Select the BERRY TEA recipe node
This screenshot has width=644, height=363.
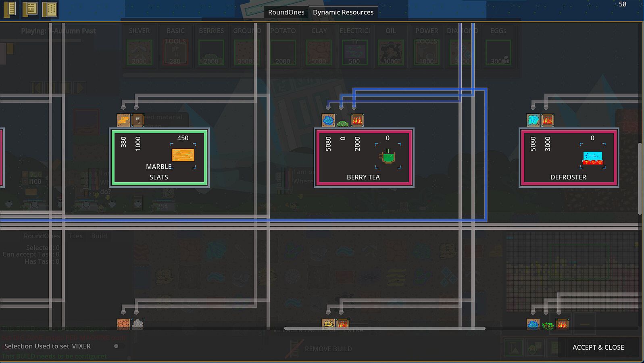364,158
